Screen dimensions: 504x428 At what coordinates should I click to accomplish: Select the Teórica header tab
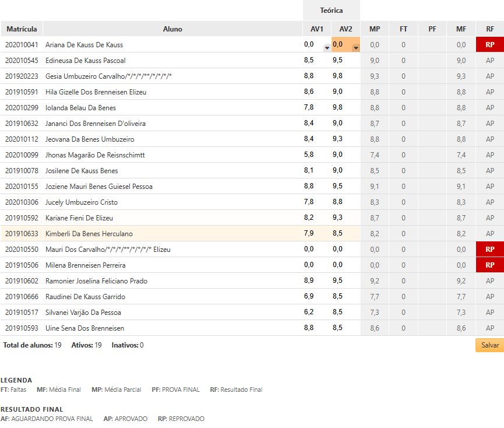tap(331, 10)
